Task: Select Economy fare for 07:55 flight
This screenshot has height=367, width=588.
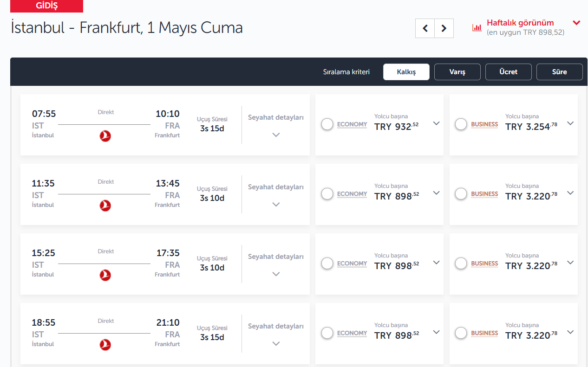Action: coord(327,124)
